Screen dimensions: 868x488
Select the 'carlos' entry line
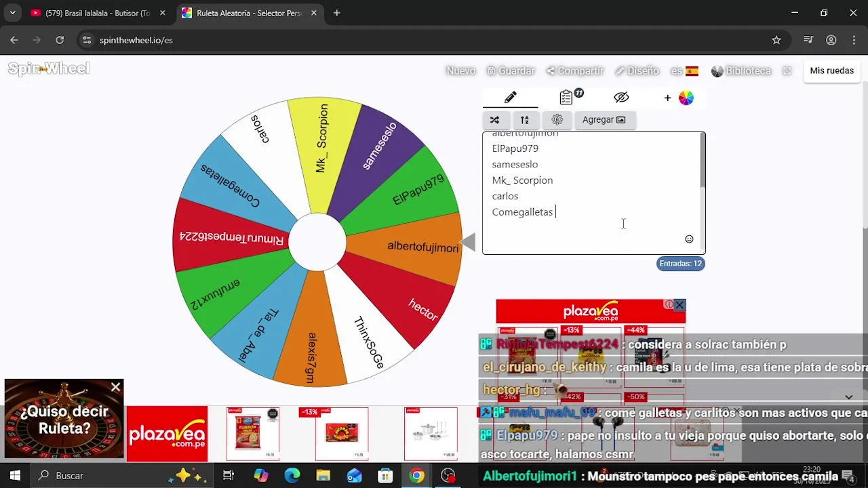coord(505,196)
